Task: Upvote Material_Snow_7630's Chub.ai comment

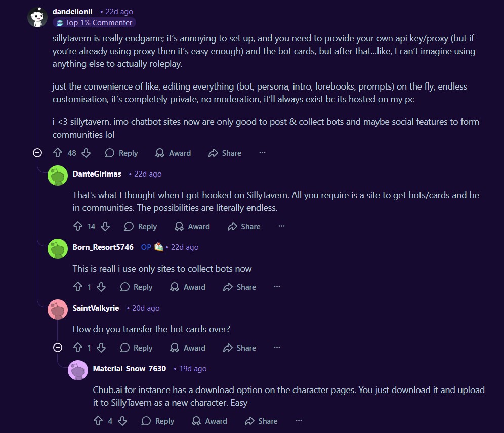Action: (x=98, y=421)
